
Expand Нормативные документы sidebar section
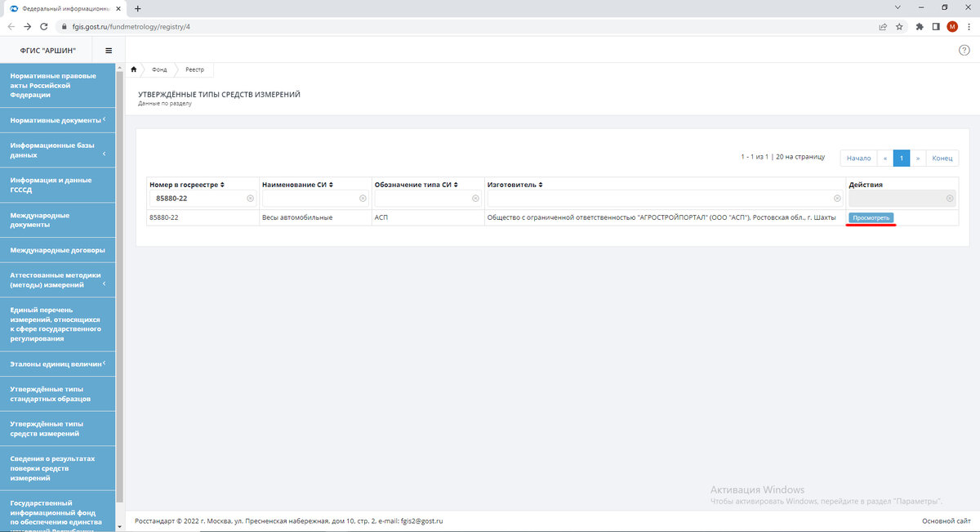click(x=57, y=120)
